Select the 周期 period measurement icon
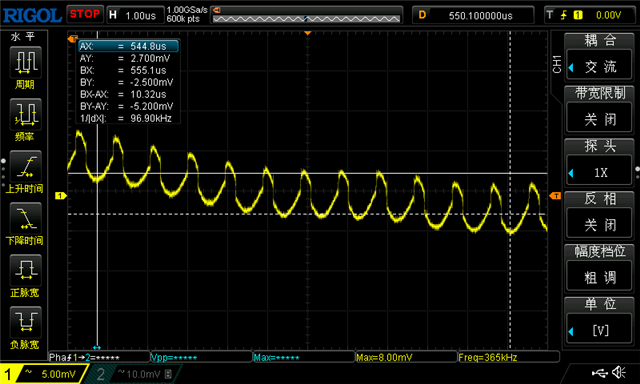Viewport: 640px width, 384px height. click(25, 62)
